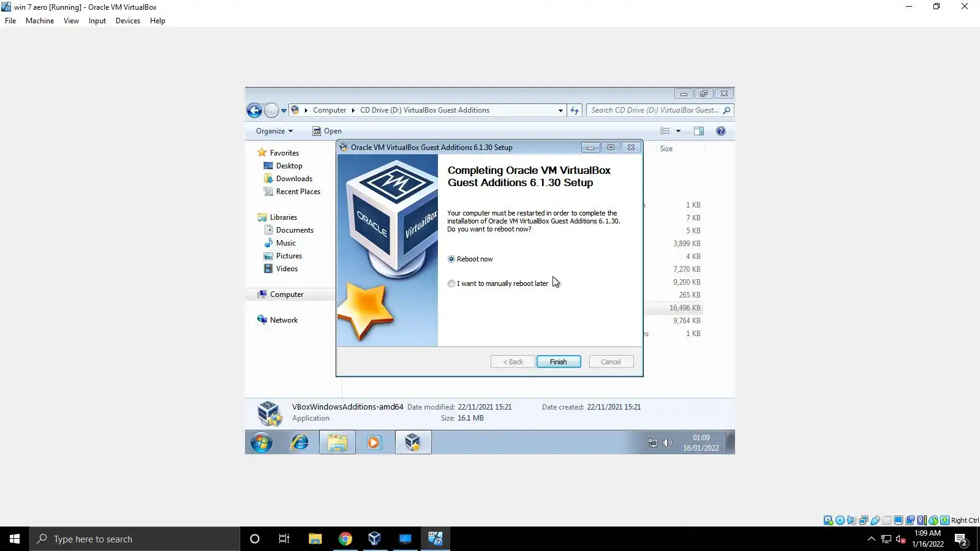The width and height of the screenshot is (980, 551).
Task: Select I want to manually reboot later
Action: (451, 283)
